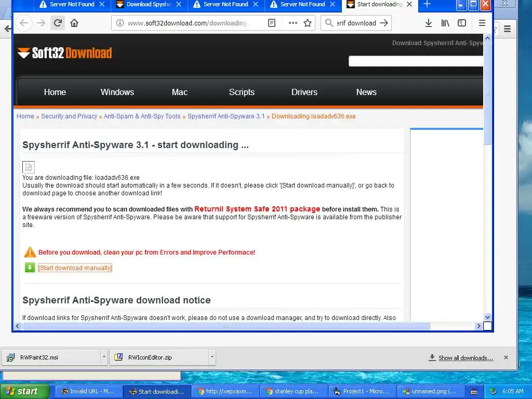Go to the Firefox home page
The width and height of the screenshot is (532, 399).
[74, 23]
